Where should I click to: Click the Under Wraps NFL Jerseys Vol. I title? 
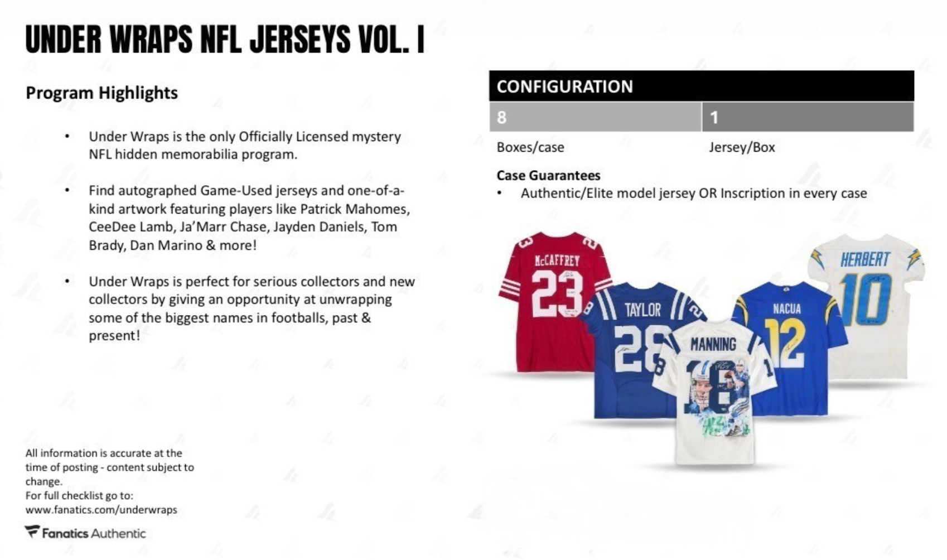tap(225, 39)
